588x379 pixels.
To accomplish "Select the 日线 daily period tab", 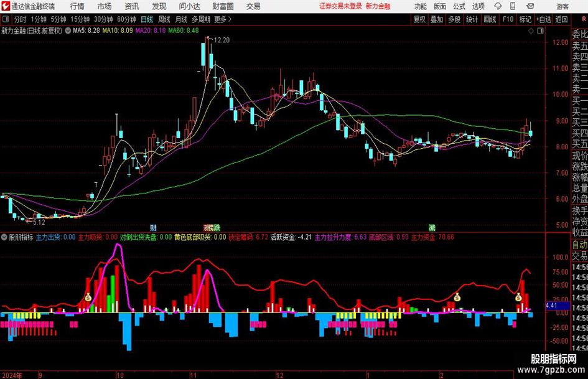I will tap(147, 19).
